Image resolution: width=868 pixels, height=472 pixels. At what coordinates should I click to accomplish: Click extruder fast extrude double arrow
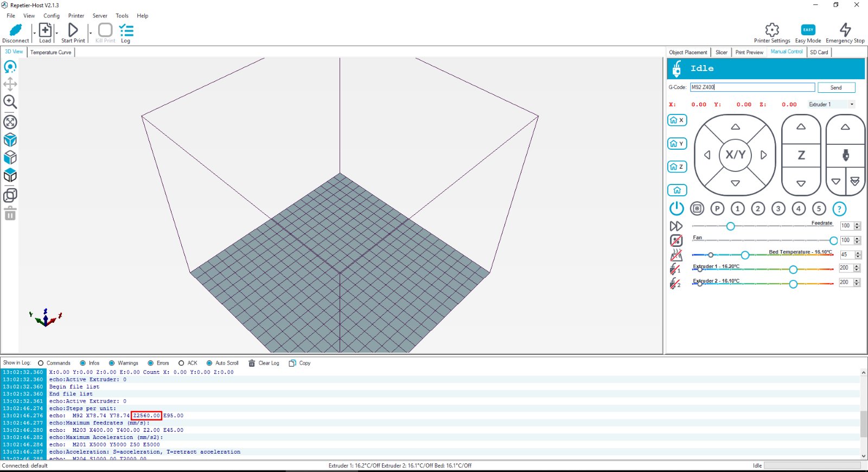pos(855,181)
